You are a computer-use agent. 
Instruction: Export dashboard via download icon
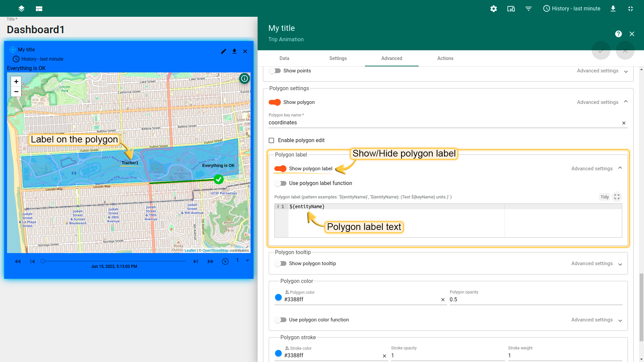[613, 9]
